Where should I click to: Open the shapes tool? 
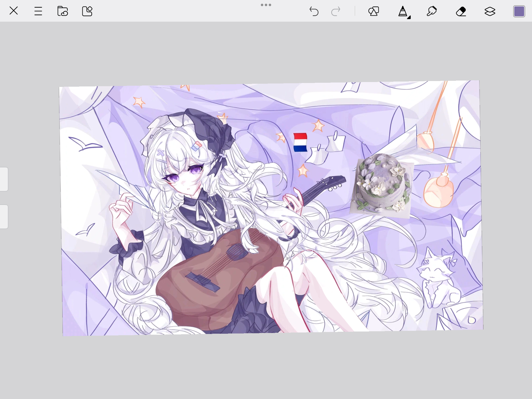pyautogui.click(x=374, y=11)
